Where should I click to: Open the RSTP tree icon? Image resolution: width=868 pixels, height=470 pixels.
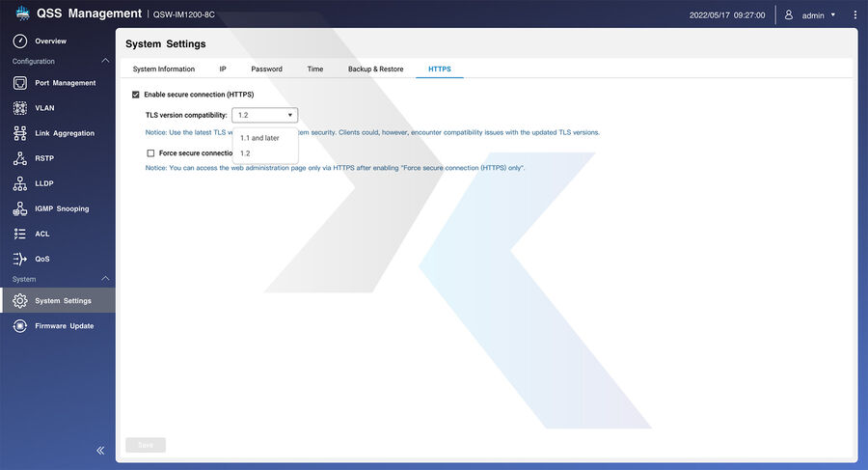pos(19,158)
